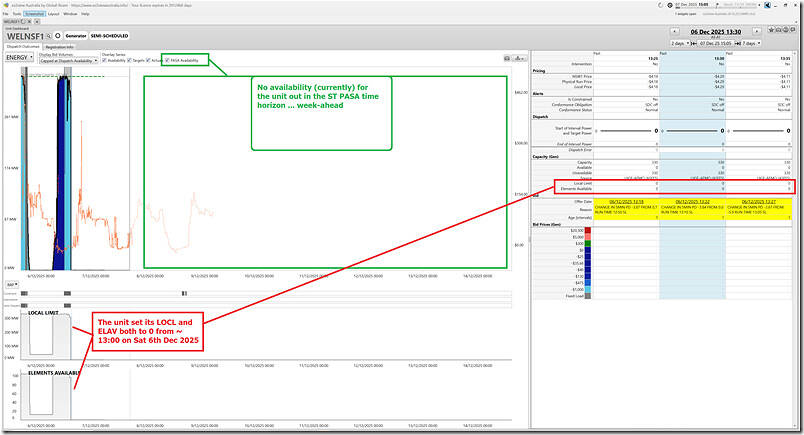Viewport: 804px width, 435px height.
Task: Click the ELEMENTS AVAILABLE chart title
Action: point(54,373)
